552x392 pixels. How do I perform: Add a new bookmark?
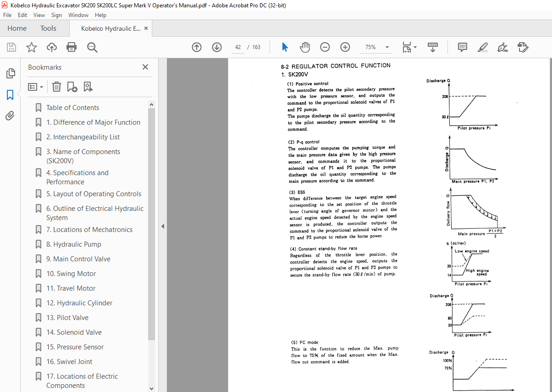pyautogui.click(x=72, y=87)
